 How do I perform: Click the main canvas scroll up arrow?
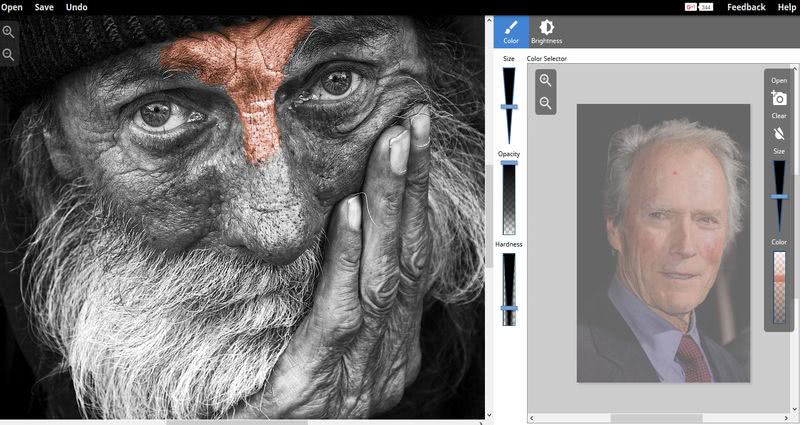tap(489, 20)
